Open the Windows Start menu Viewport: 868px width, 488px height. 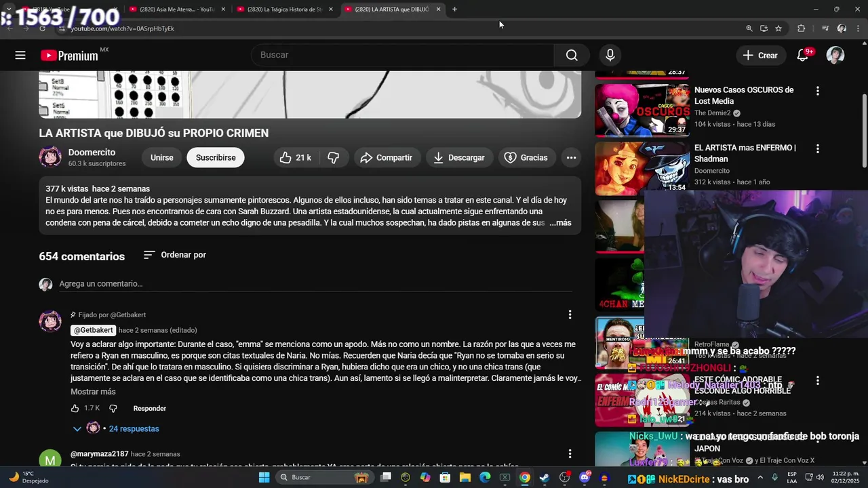coord(264,477)
